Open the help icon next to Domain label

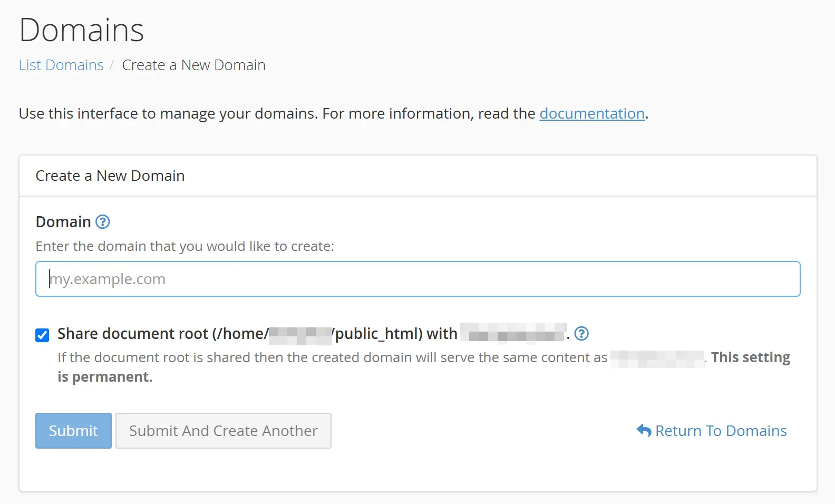point(102,222)
